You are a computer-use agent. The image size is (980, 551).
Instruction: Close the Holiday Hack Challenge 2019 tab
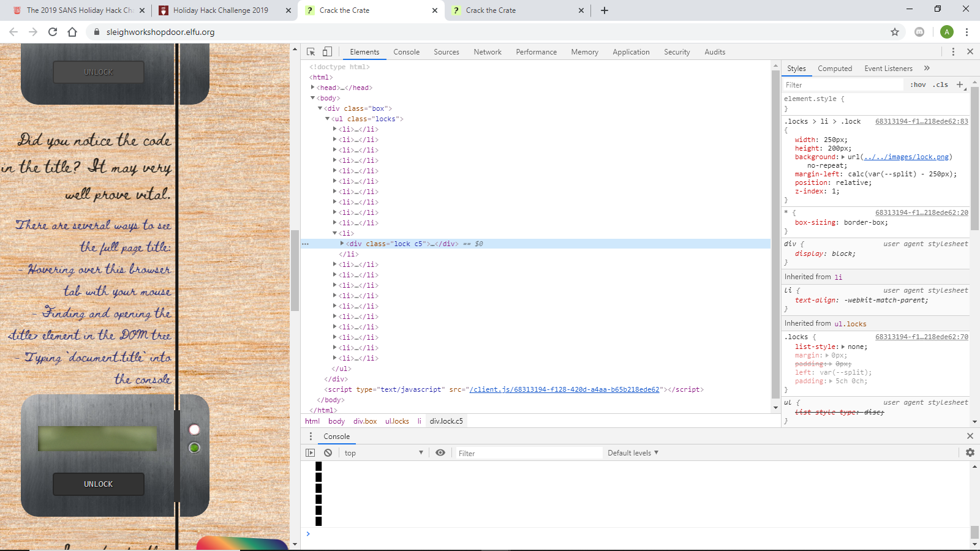click(x=288, y=10)
